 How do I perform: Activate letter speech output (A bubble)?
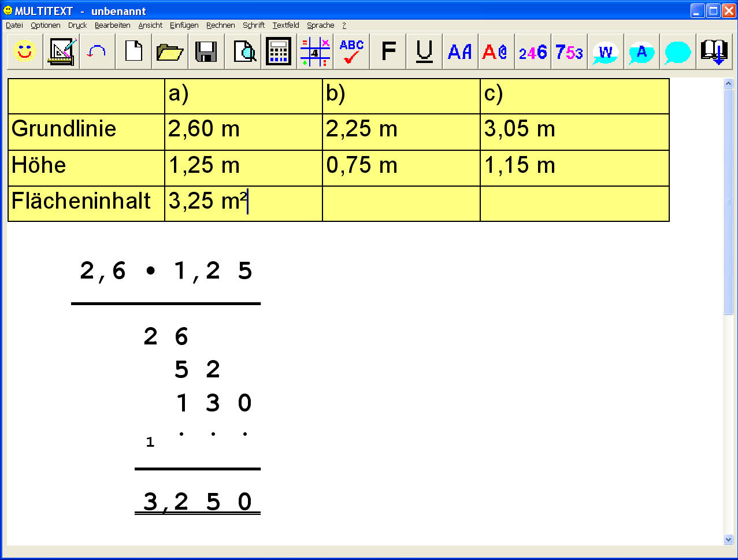[x=641, y=51]
